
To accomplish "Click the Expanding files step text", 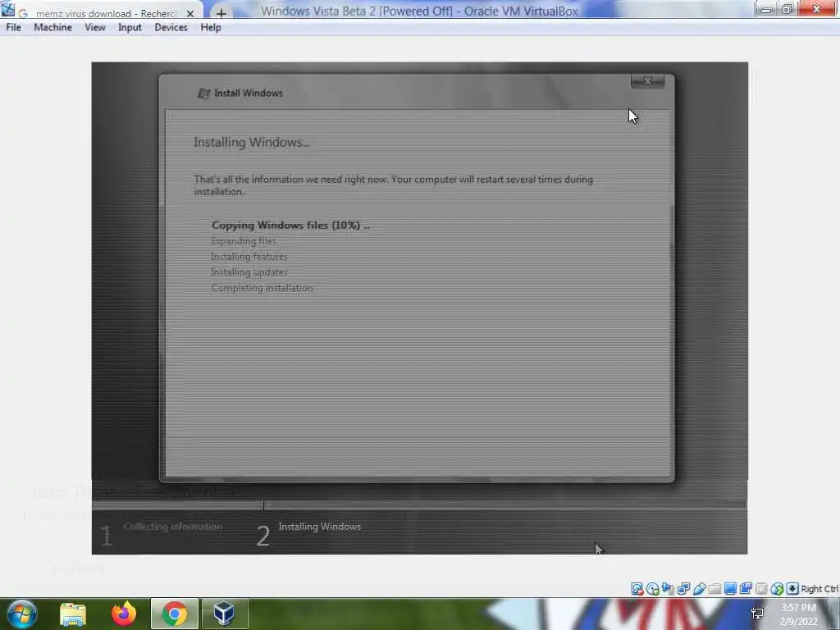I will click(x=244, y=241).
